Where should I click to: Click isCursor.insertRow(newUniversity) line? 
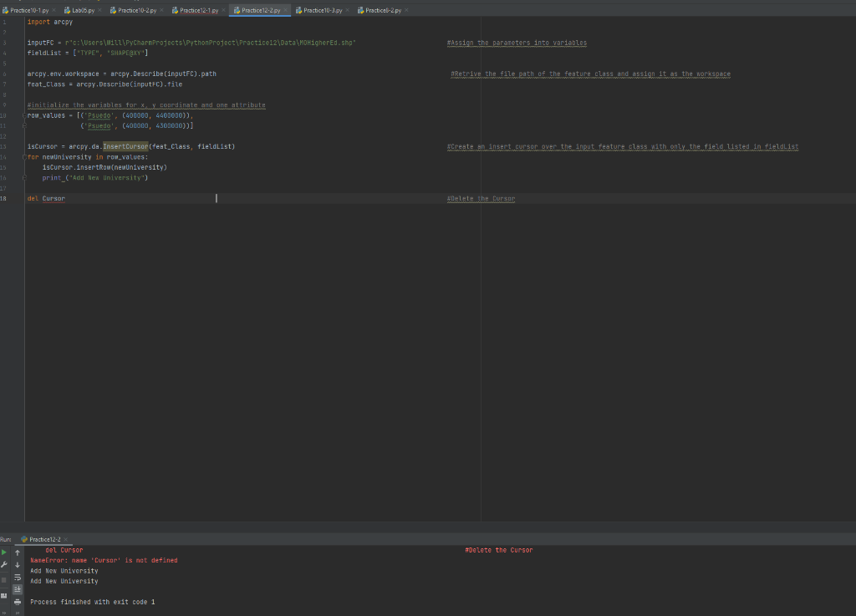tap(104, 167)
